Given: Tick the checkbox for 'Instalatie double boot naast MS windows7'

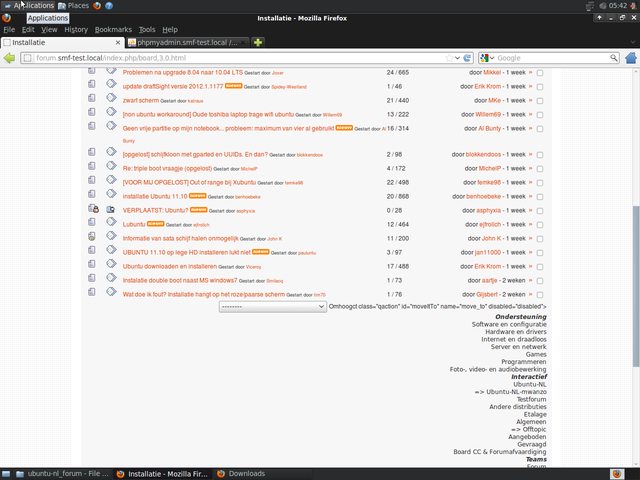Looking at the screenshot, I should click(x=540, y=281).
